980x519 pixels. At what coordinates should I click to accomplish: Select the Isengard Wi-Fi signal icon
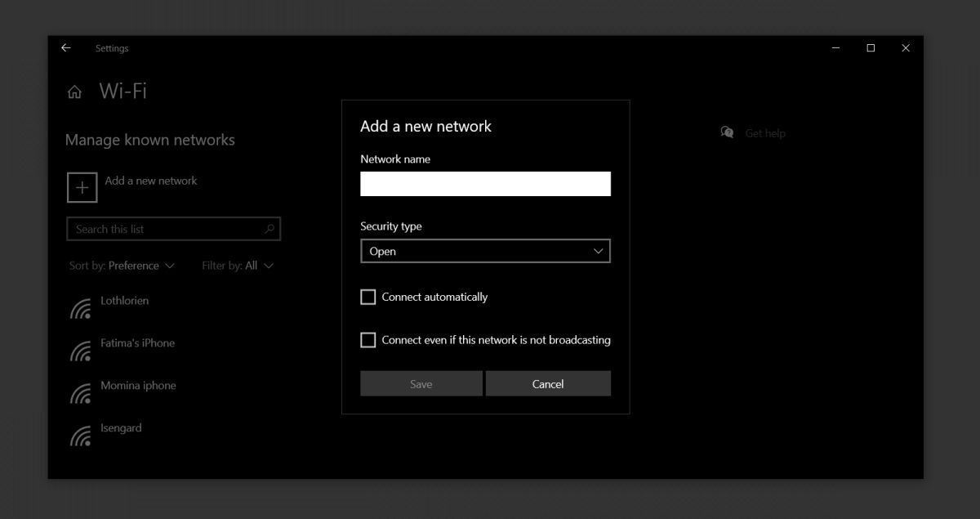coord(80,436)
